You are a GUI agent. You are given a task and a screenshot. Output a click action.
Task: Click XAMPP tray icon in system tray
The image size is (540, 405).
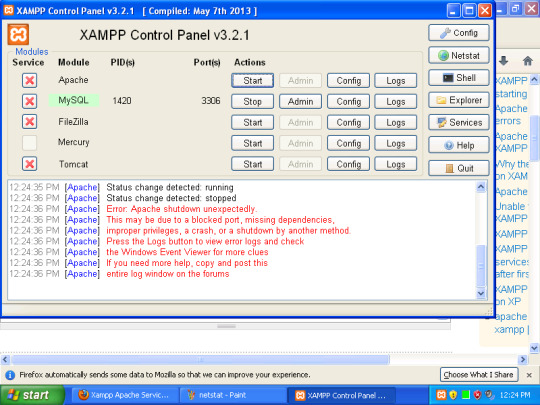(x=441, y=395)
